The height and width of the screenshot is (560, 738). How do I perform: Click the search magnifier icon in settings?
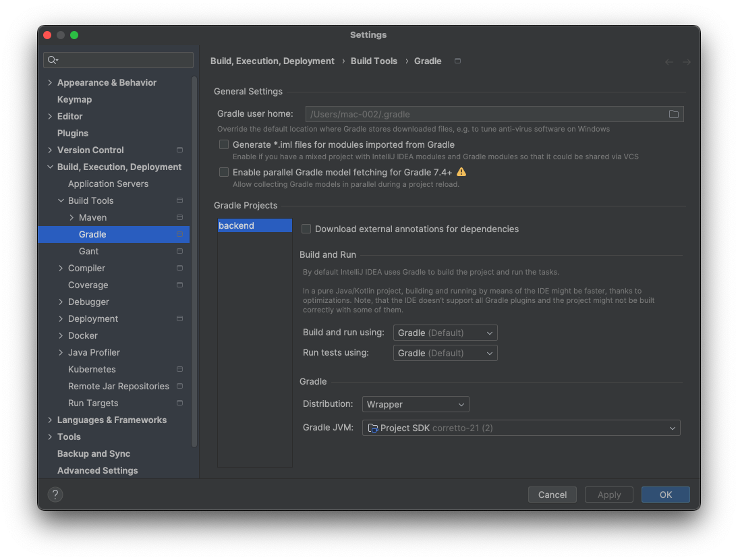(53, 60)
